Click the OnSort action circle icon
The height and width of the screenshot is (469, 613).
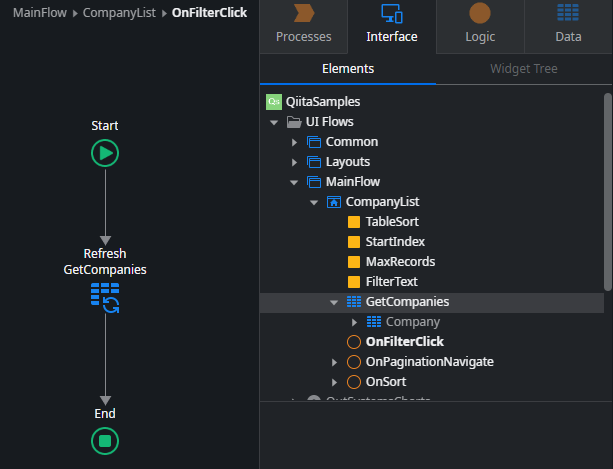354,382
